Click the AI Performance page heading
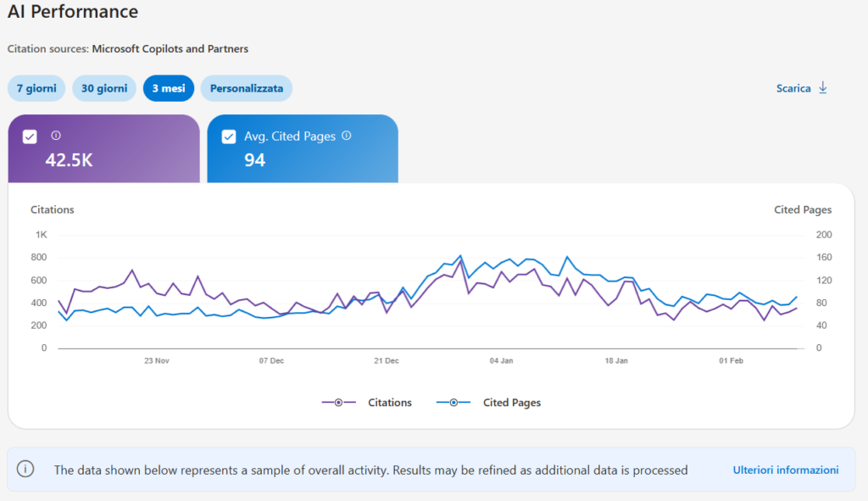Screen dimensions: 868x501 point(72,12)
